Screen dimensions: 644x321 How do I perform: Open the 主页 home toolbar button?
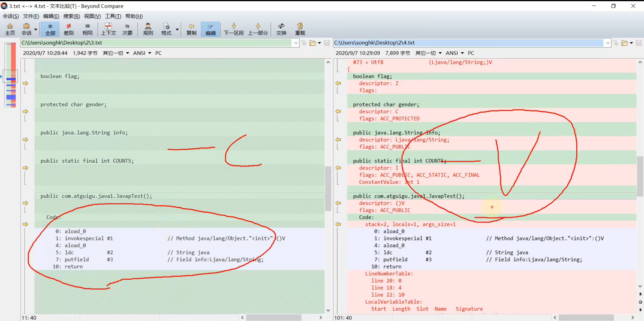(x=10, y=29)
